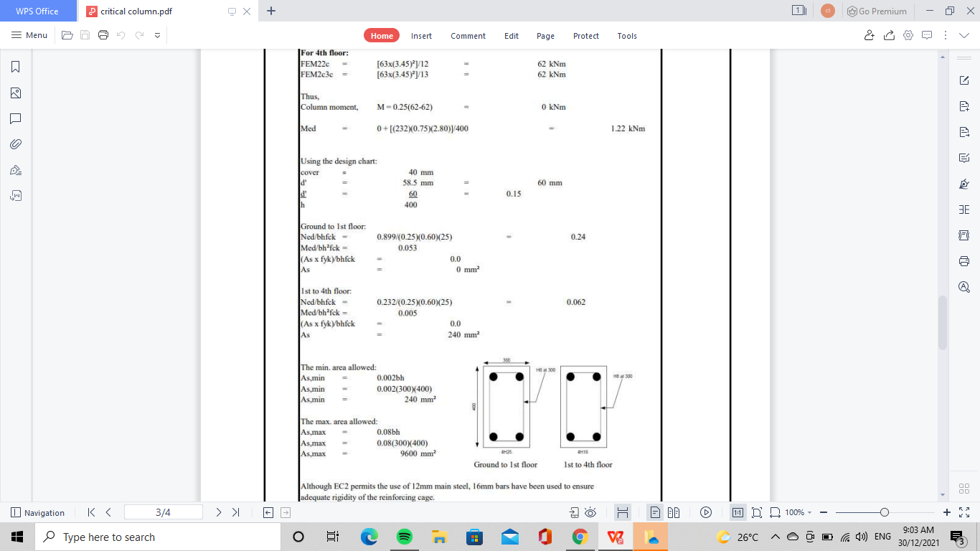
Task: Close the critical column.pdf tab
Action: [247, 11]
